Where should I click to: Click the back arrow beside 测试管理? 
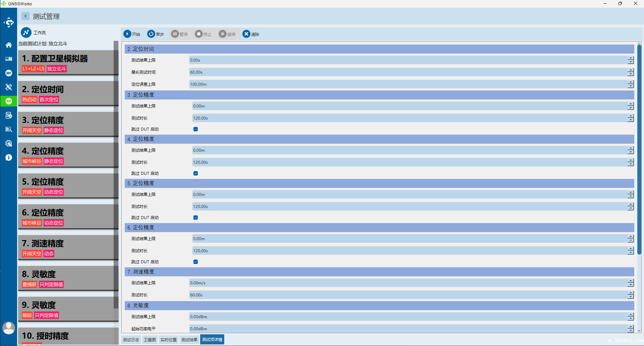25,16
